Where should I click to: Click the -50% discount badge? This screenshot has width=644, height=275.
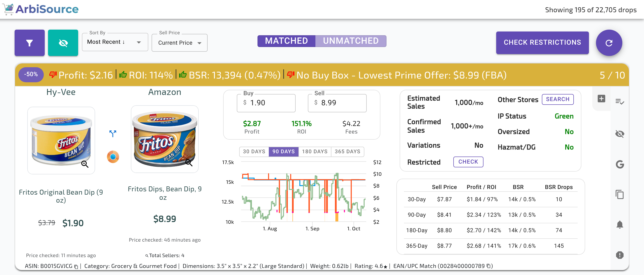31,74
